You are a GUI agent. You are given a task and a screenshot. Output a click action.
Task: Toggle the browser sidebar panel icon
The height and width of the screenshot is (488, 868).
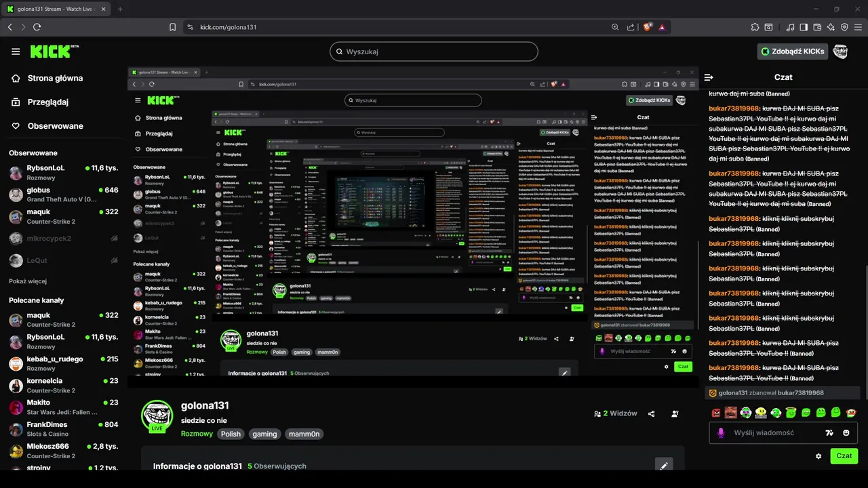point(804,27)
